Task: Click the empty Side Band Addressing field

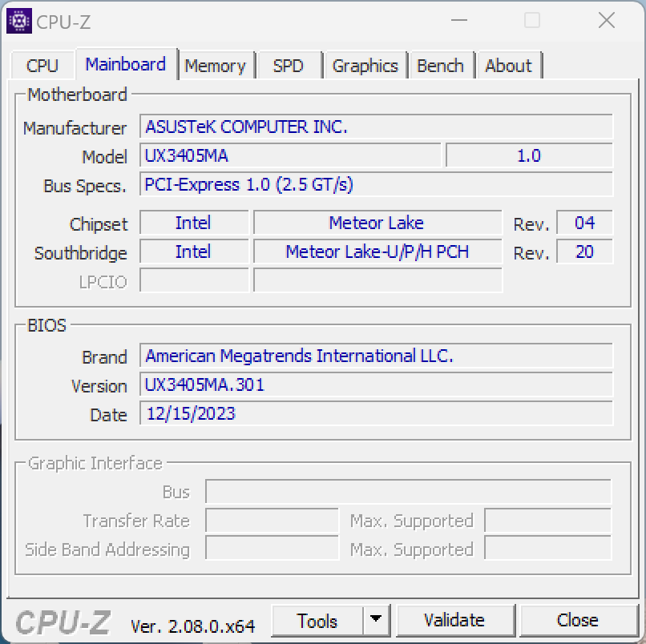Action: coord(272,548)
